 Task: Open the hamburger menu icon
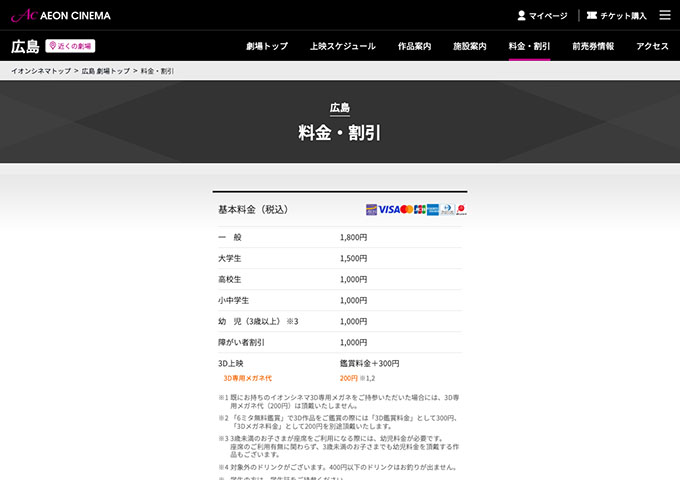tap(665, 15)
